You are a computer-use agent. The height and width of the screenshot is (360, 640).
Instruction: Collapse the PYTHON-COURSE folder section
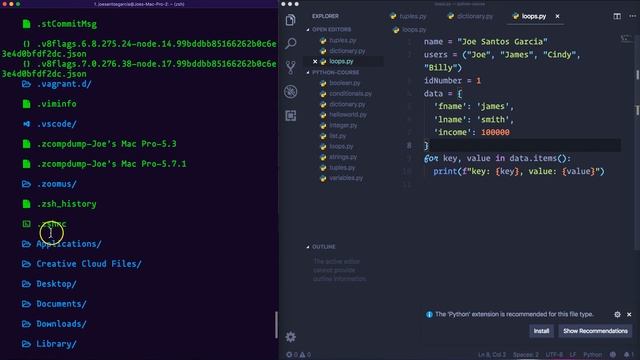[x=333, y=72]
